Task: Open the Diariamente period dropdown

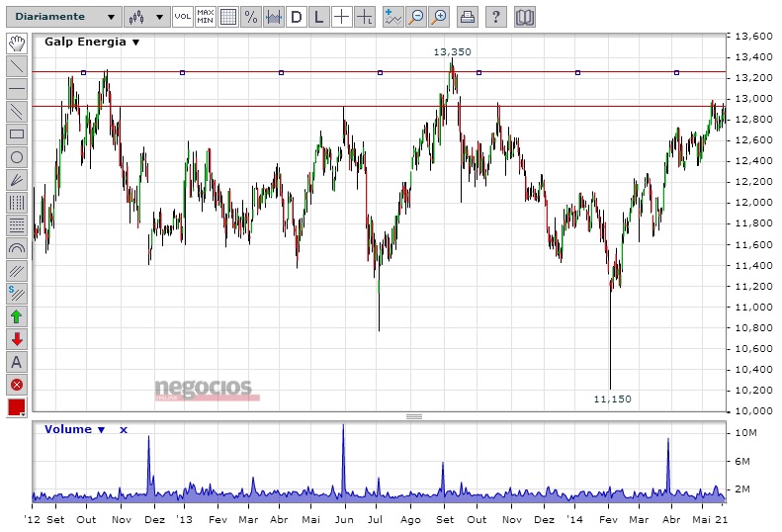Action: 64,17
